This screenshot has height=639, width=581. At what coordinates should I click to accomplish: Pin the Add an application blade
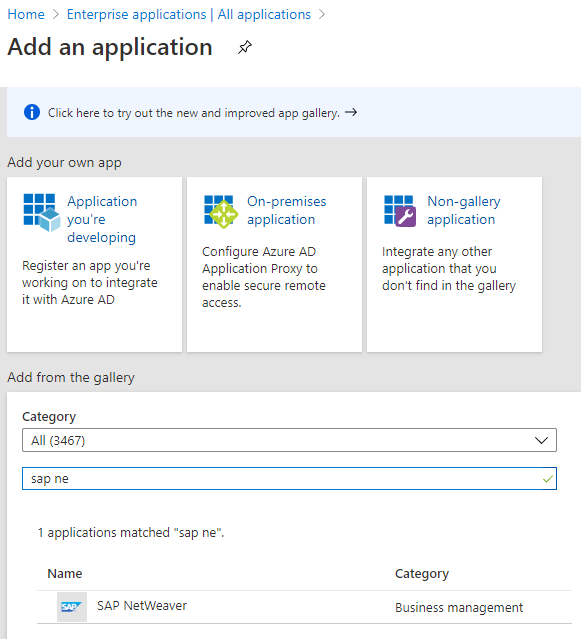245,47
